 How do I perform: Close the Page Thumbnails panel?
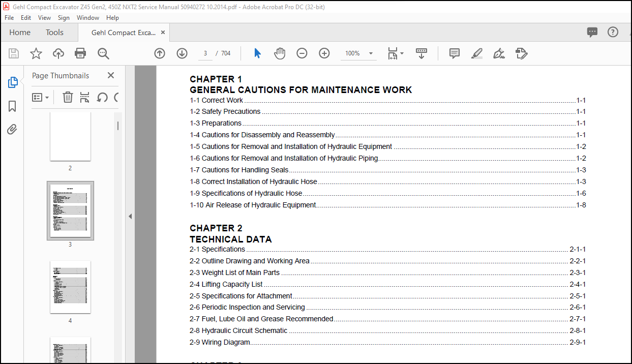pos(111,75)
